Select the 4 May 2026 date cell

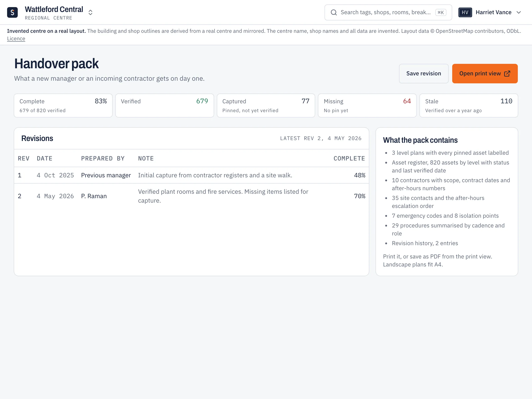[x=55, y=196]
